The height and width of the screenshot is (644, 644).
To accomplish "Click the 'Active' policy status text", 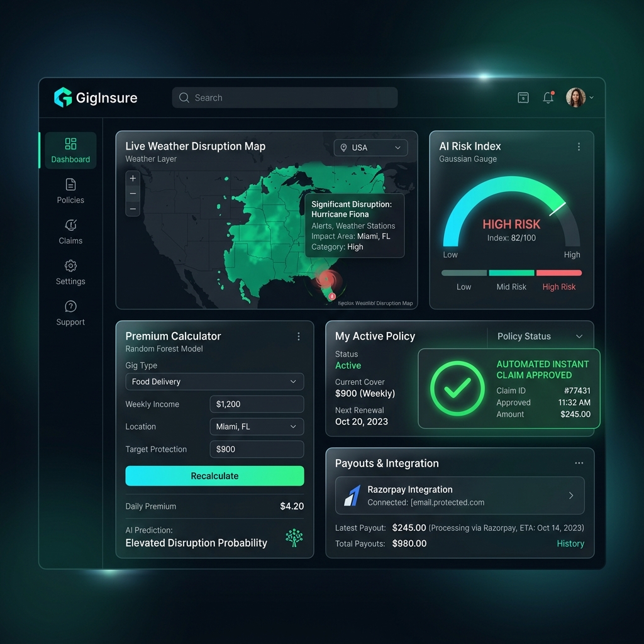I will (x=348, y=365).
